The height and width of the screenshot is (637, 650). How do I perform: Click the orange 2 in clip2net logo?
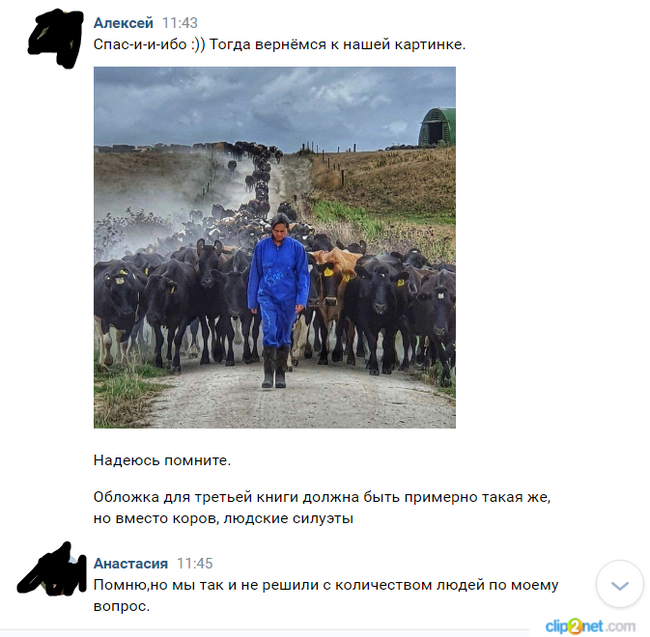point(575,626)
